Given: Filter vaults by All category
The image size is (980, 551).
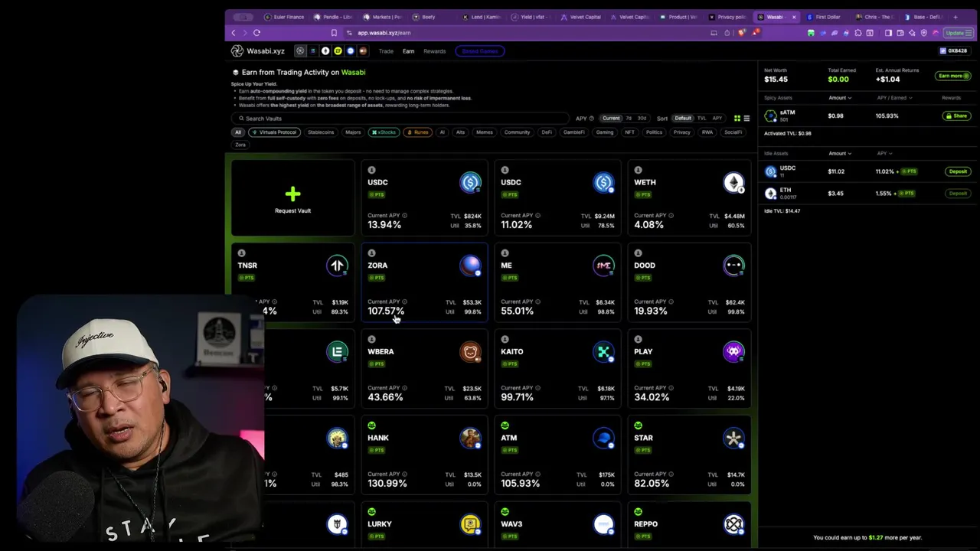Looking at the screenshot, I should pos(238,132).
